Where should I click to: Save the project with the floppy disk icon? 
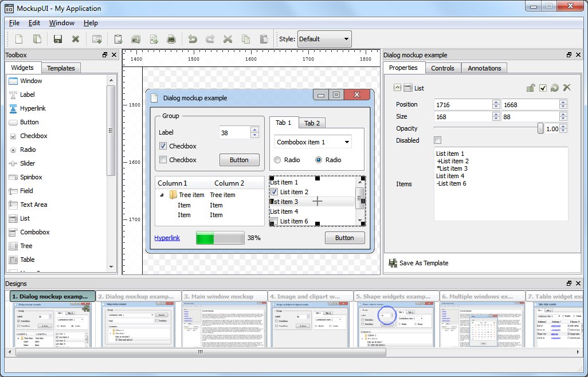[58, 39]
